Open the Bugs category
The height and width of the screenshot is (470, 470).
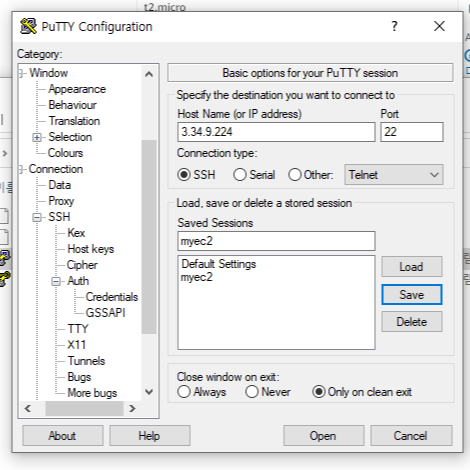click(x=79, y=377)
